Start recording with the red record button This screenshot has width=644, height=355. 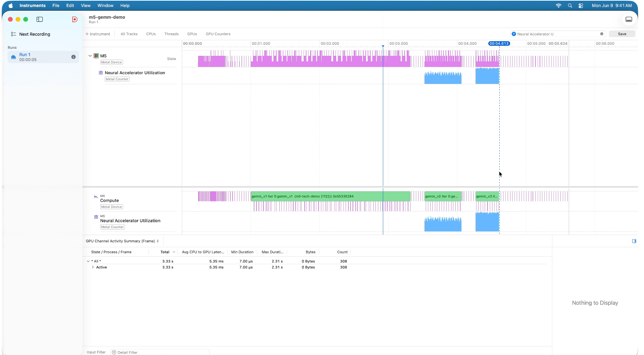[75, 19]
